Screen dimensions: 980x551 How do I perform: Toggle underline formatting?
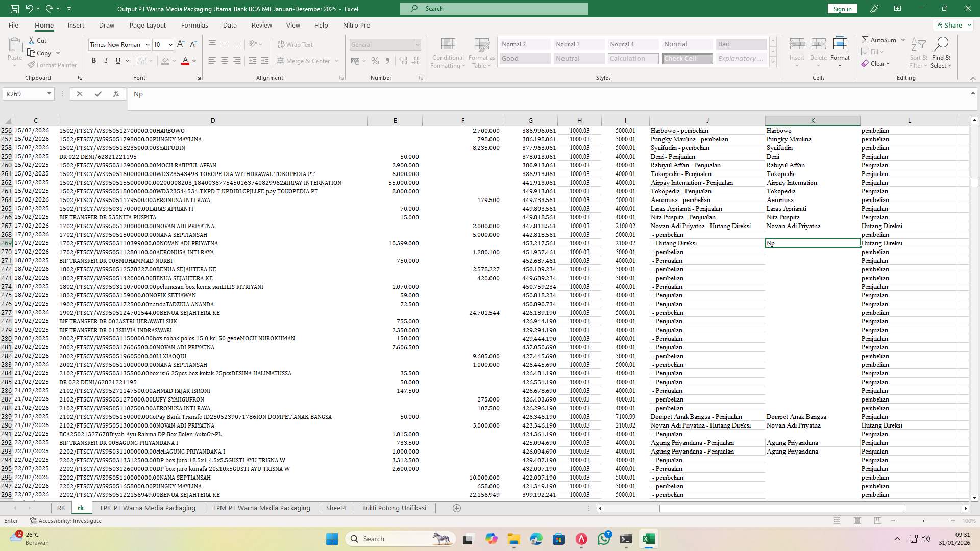[x=117, y=60]
